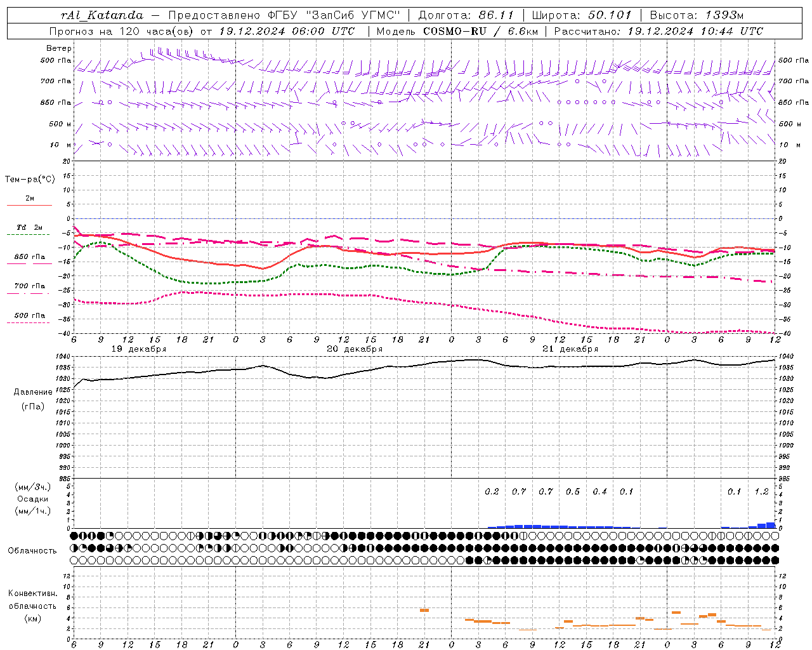Click the (мм/1ч.) precipitation unit label
The image size is (812, 650).
click(x=33, y=511)
